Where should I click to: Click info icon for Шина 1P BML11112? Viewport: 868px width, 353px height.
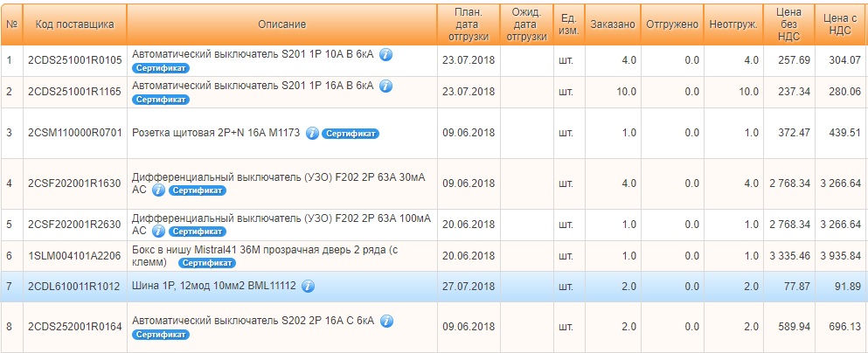309,286
